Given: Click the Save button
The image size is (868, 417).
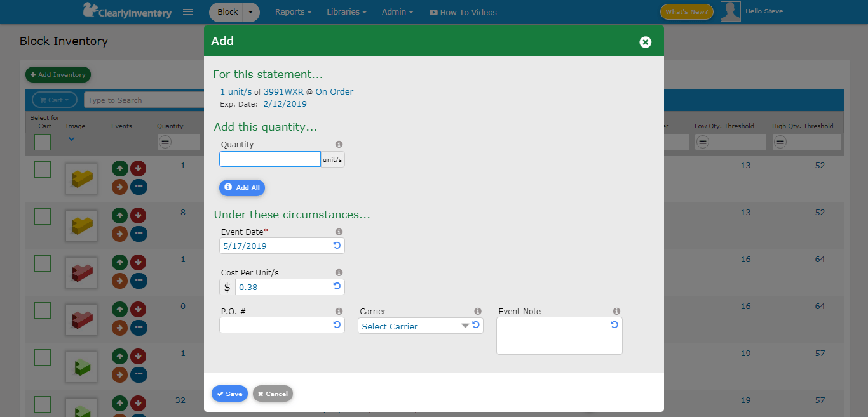Looking at the screenshot, I should pyautogui.click(x=229, y=394).
